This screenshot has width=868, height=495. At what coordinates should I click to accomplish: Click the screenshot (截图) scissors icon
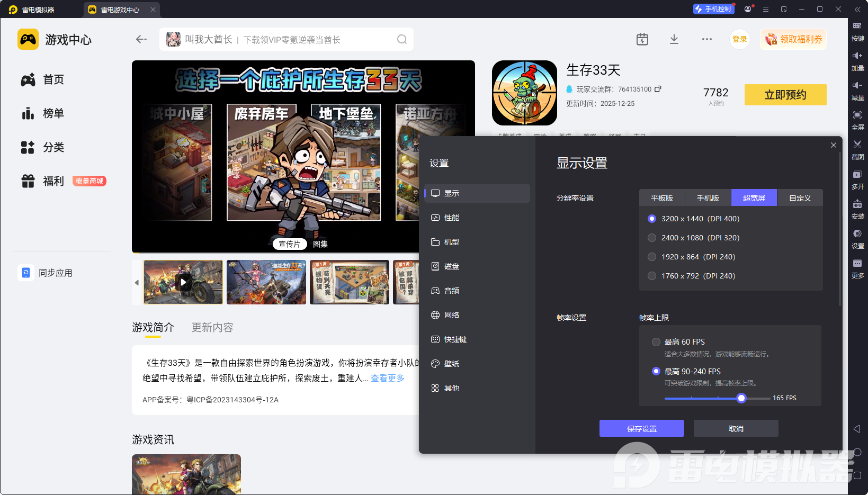[857, 145]
